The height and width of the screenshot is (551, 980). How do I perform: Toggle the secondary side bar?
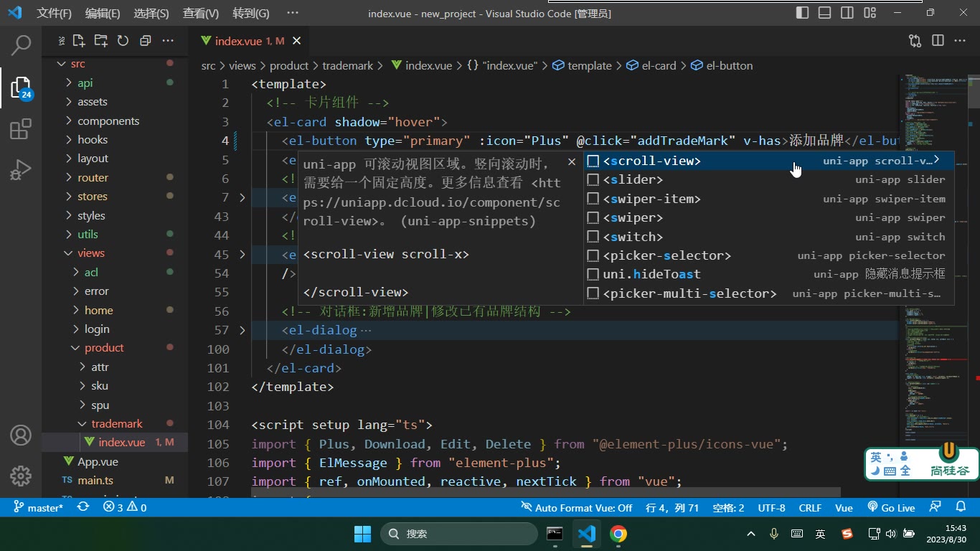[847, 13]
